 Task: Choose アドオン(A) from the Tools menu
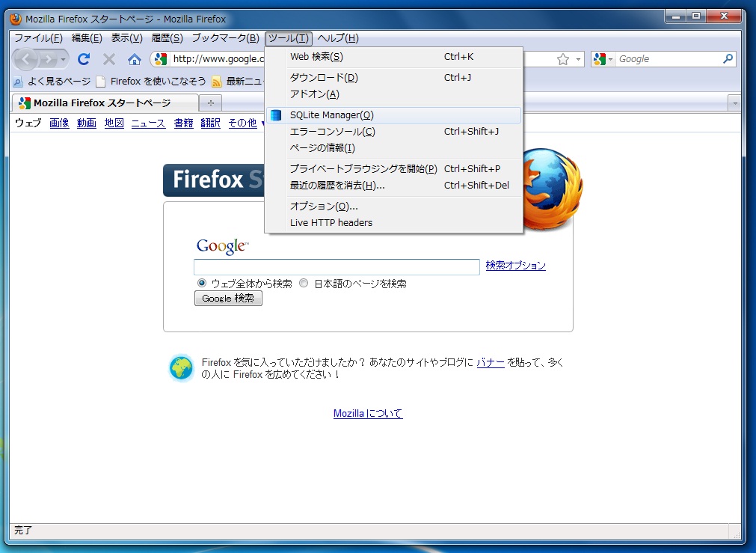[x=394, y=94]
